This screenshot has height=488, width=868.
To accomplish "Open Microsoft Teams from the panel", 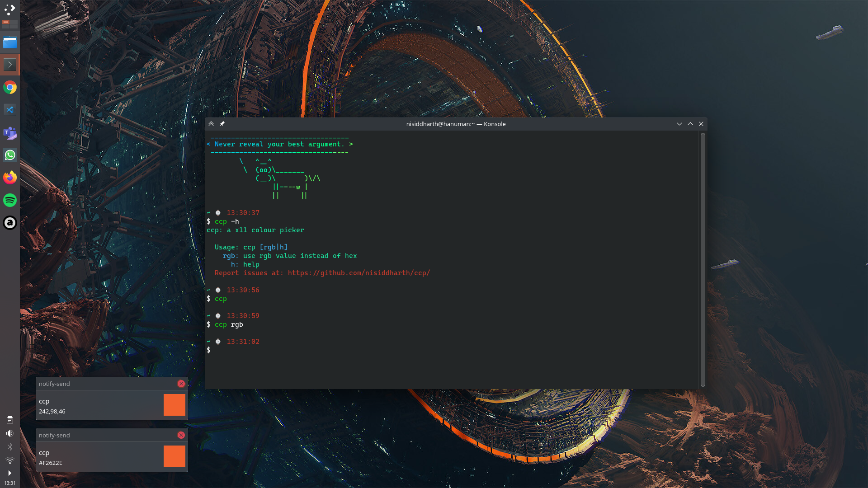I will (9, 132).
